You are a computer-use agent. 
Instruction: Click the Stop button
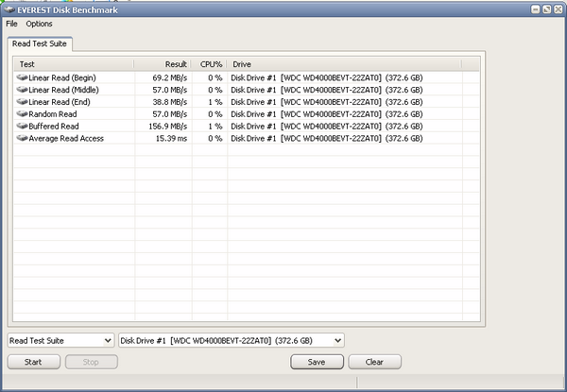point(91,362)
